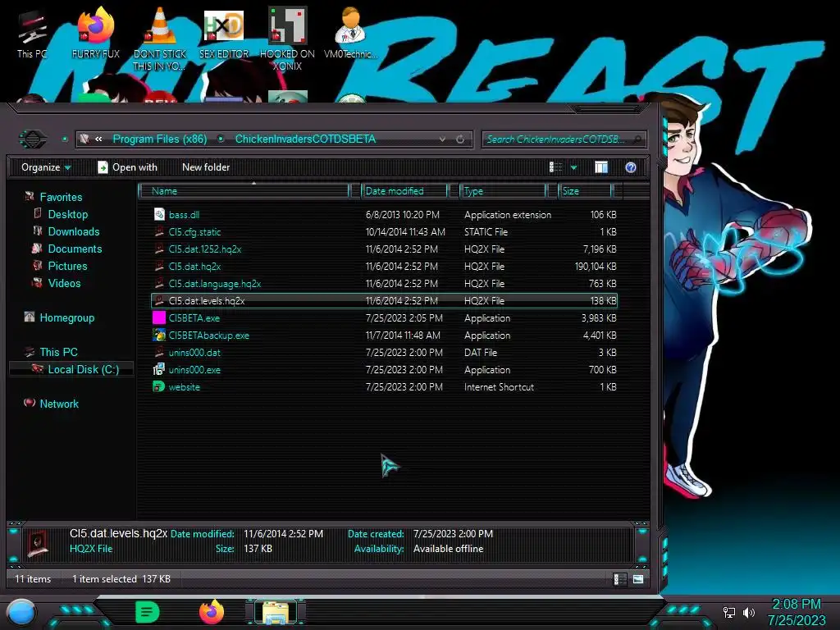The height and width of the screenshot is (630, 840).
Task: Click the taskbar clock showing 2:08 PM
Action: [x=796, y=612]
